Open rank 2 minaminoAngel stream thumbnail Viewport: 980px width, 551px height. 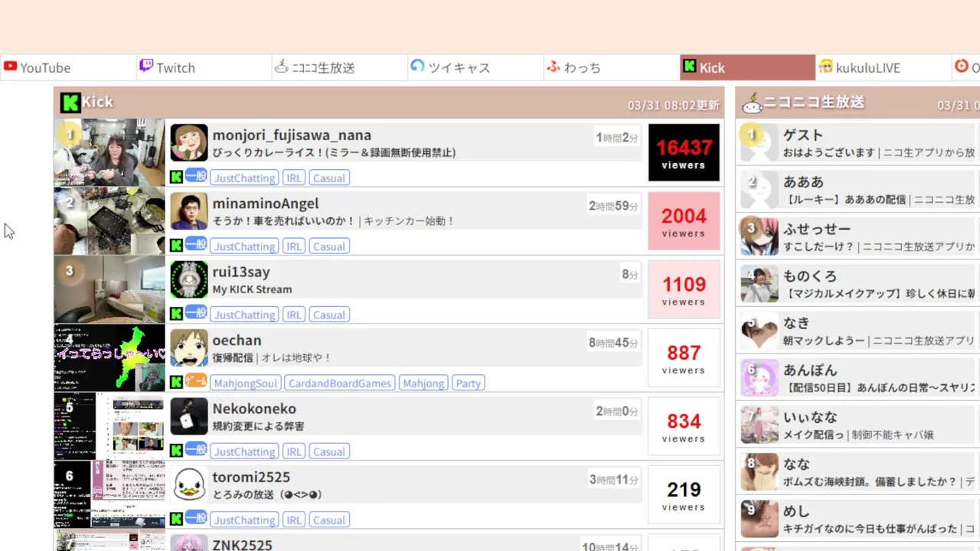click(109, 221)
